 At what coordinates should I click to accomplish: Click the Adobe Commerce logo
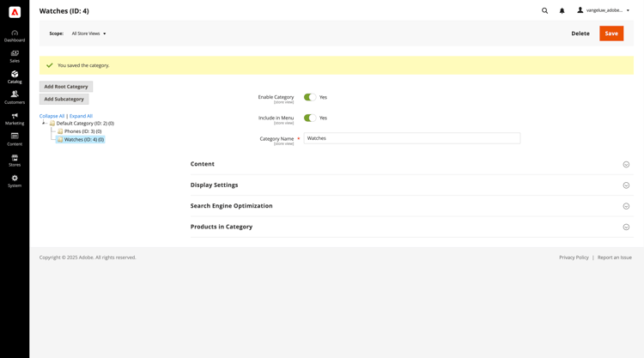[x=15, y=12]
